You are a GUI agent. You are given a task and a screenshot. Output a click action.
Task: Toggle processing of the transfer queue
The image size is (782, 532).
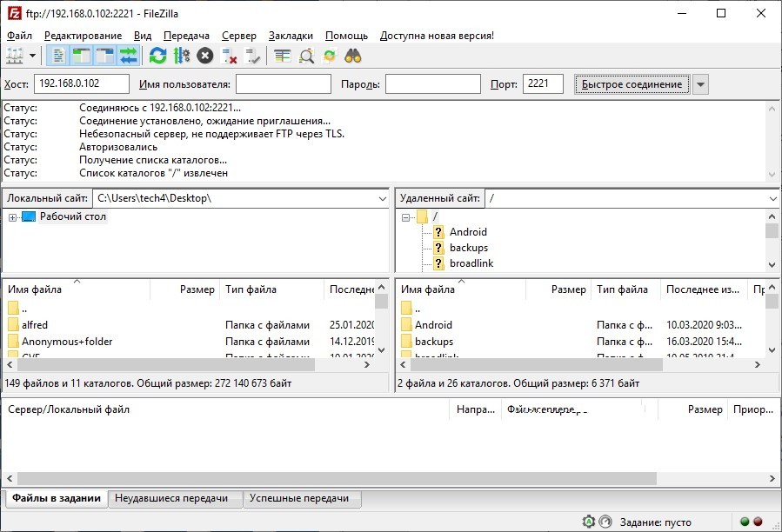pos(182,56)
